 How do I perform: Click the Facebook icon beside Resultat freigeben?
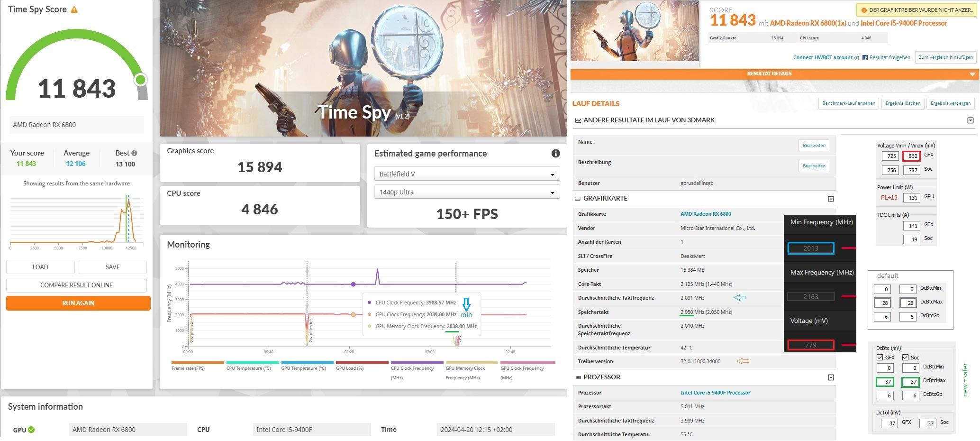865,57
